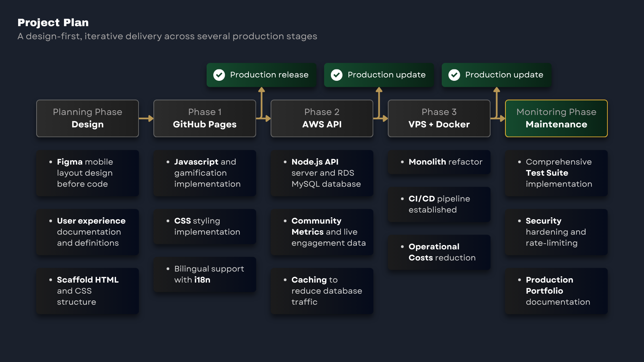
Task: Click the 'Javascript and gamification implementation' card
Action: coord(205,173)
